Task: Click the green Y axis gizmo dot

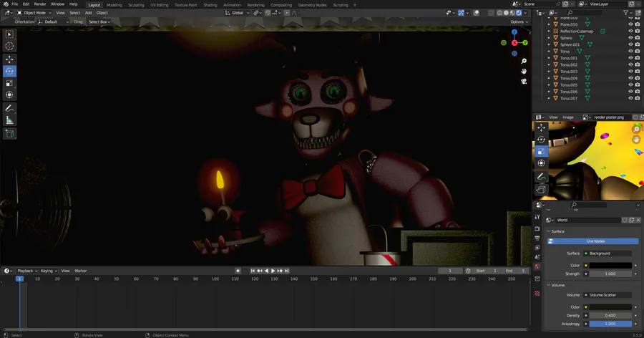Action: click(x=525, y=43)
